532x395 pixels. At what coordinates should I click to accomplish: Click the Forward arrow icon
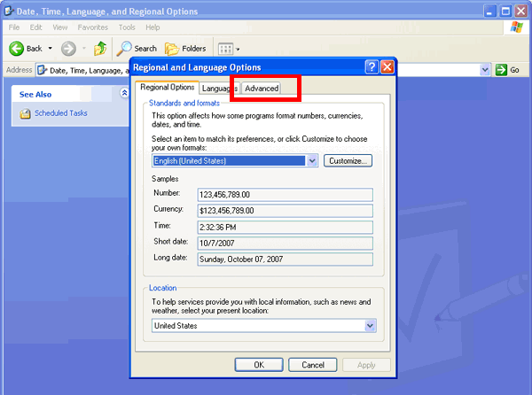pyautogui.click(x=68, y=49)
